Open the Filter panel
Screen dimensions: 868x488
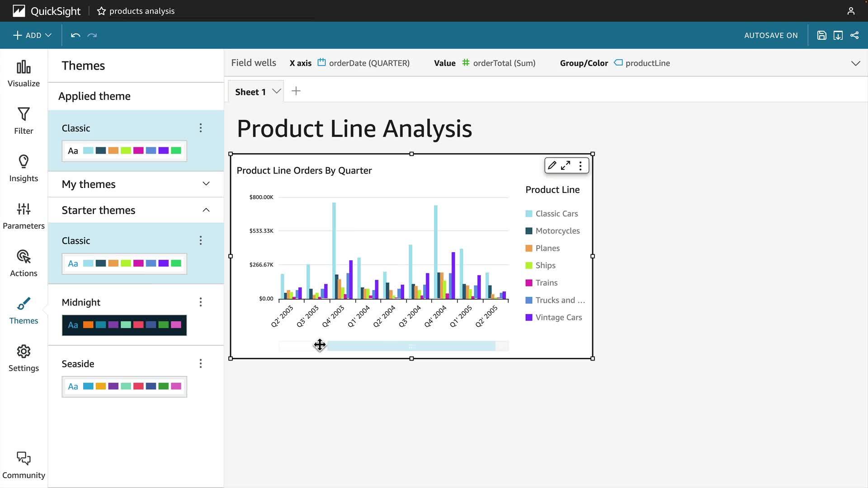[x=24, y=121]
